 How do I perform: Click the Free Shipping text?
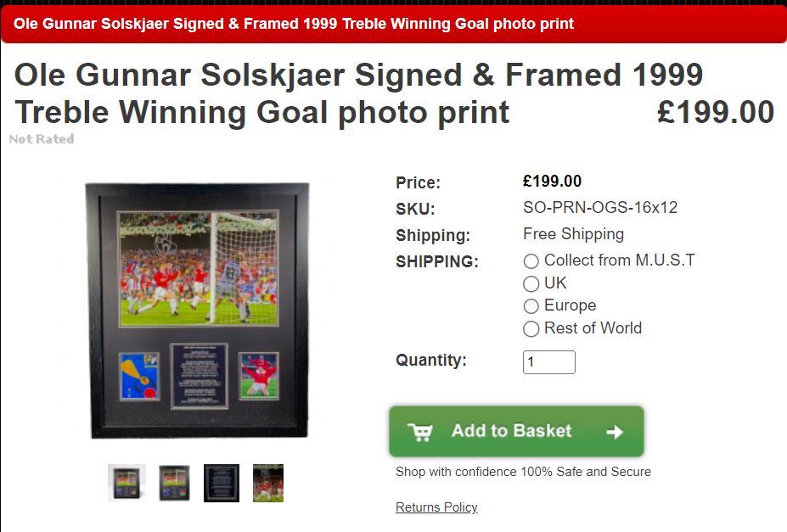pos(573,234)
